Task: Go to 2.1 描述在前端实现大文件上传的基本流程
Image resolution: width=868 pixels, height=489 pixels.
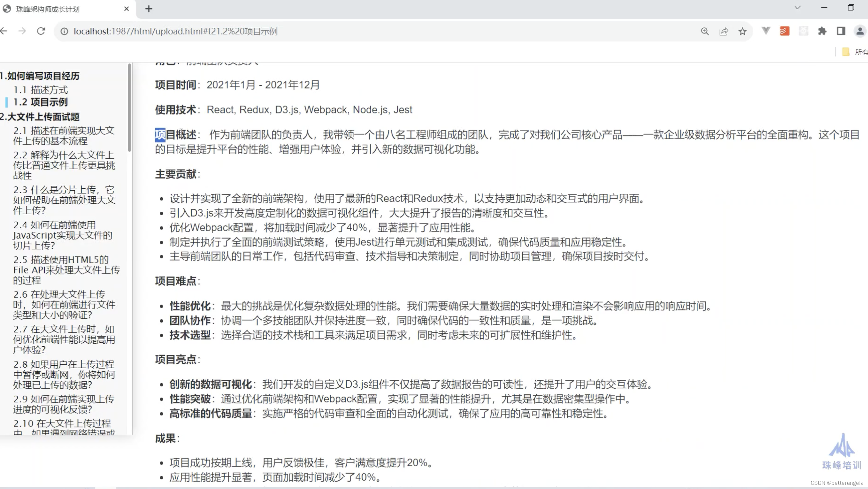Action: tap(64, 135)
